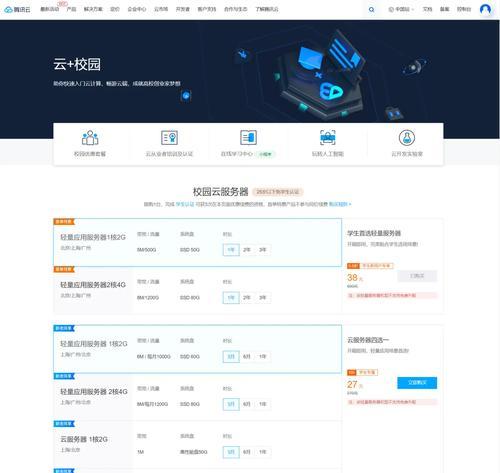Select 2年 duration for 轻量应用服务器1核2G

(x=247, y=250)
